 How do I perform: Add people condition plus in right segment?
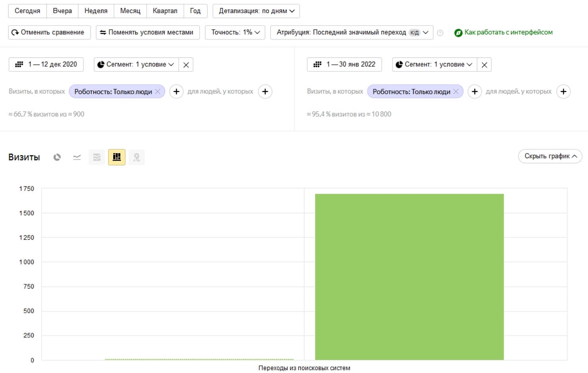(x=563, y=92)
